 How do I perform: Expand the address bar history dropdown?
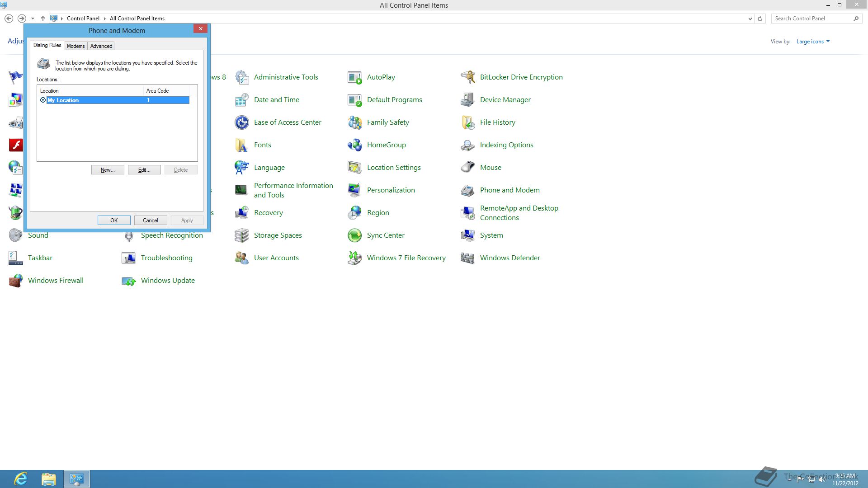[x=750, y=19]
